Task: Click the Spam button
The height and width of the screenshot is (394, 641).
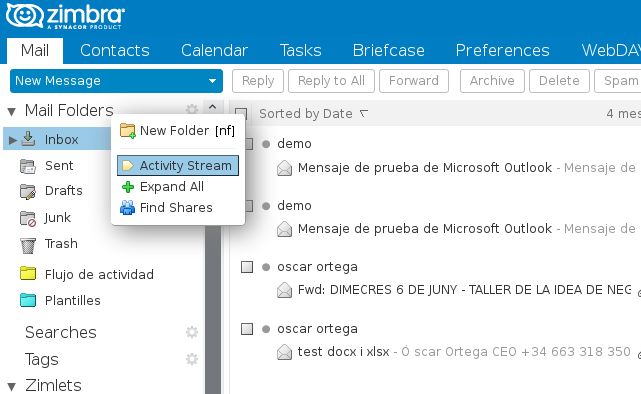Action: [x=618, y=81]
